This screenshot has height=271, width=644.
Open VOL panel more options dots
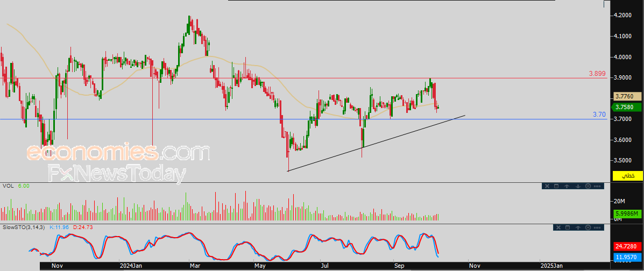597,186
